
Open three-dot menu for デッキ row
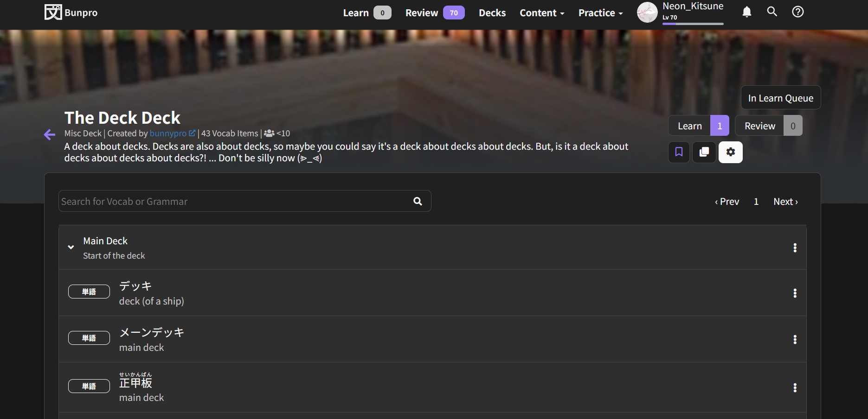pyautogui.click(x=795, y=293)
